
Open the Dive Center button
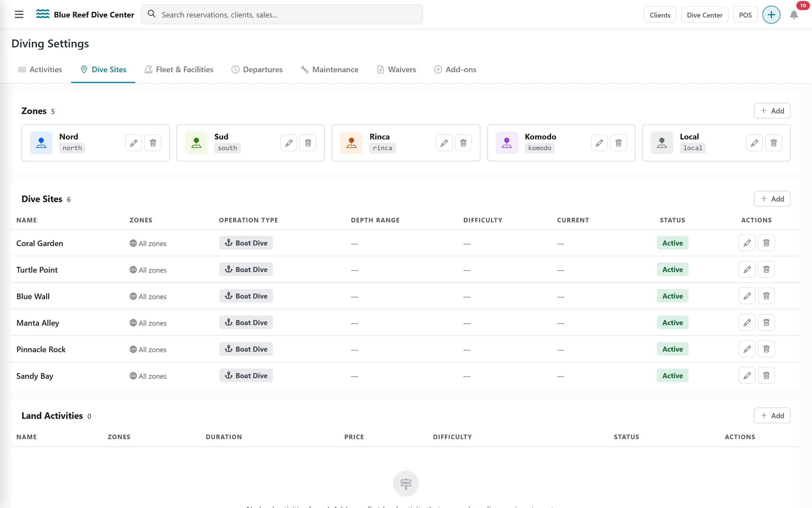coord(704,15)
